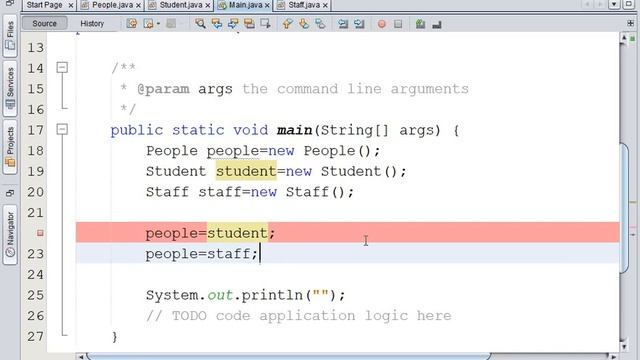
Task: Go to Previous Bookmark icon
Action: (288, 24)
